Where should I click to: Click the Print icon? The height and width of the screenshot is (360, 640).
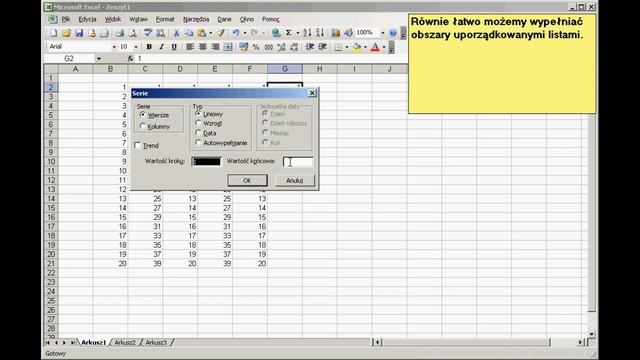click(x=119, y=33)
